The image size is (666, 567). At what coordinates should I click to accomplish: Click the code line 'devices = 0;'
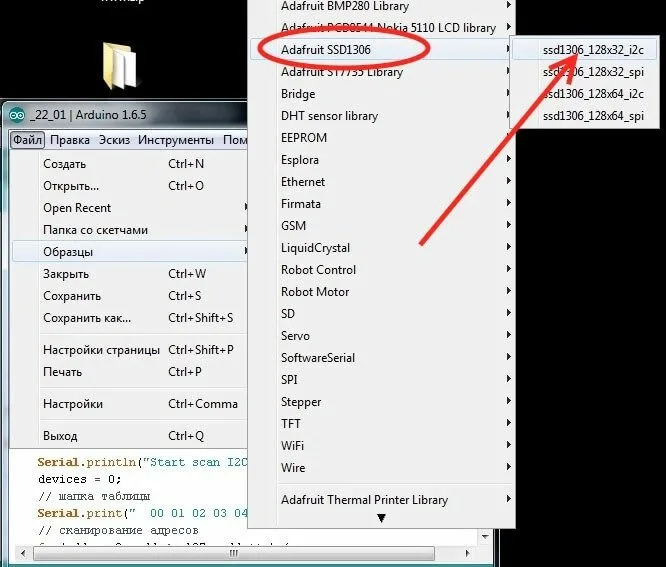click(x=79, y=480)
